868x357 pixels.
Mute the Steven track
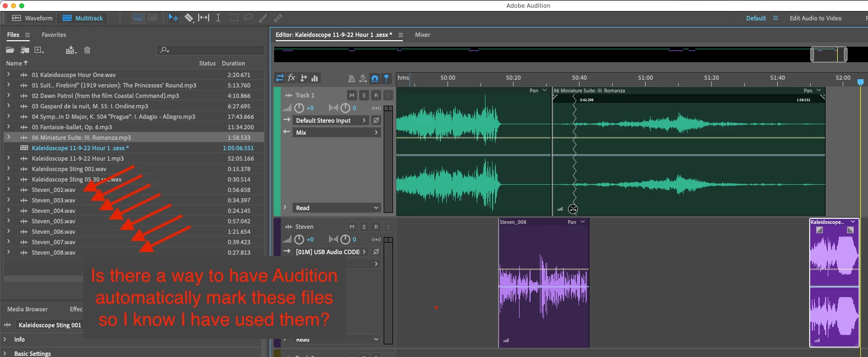(x=352, y=227)
